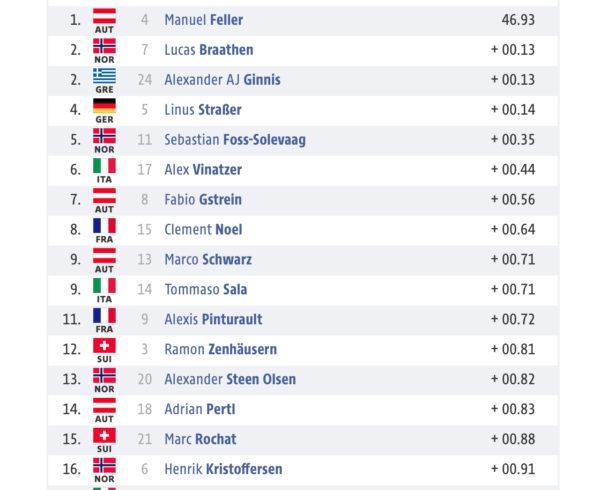Open Manuel Feller's athlete profile
The height and width of the screenshot is (490, 615).
click(204, 20)
